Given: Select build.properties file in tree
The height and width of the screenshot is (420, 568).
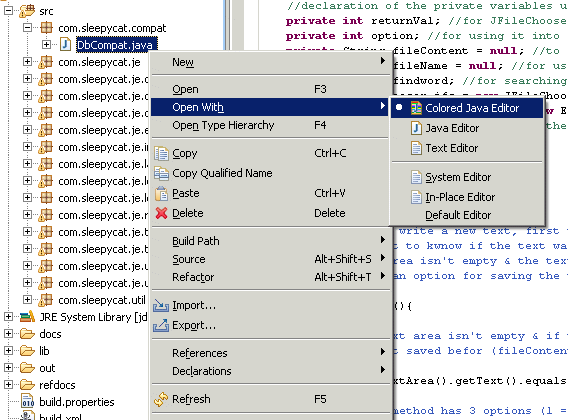Looking at the screenshot, I should pos(77,402).
